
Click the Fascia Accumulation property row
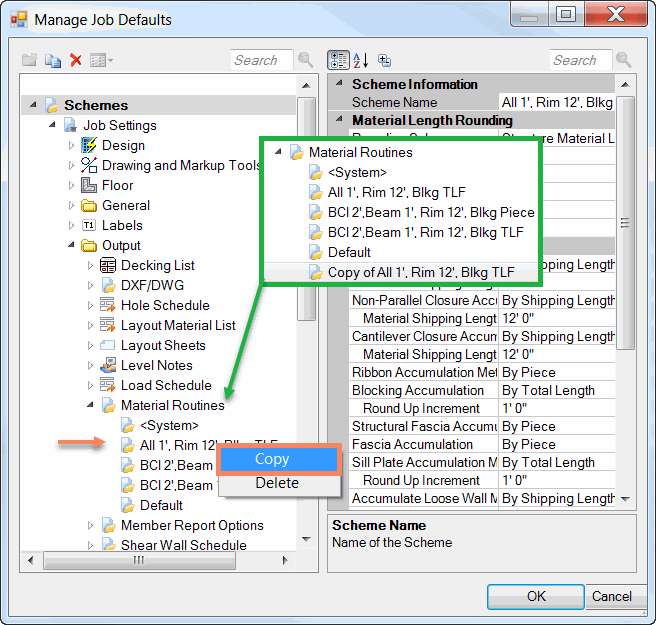coord(482,444)
